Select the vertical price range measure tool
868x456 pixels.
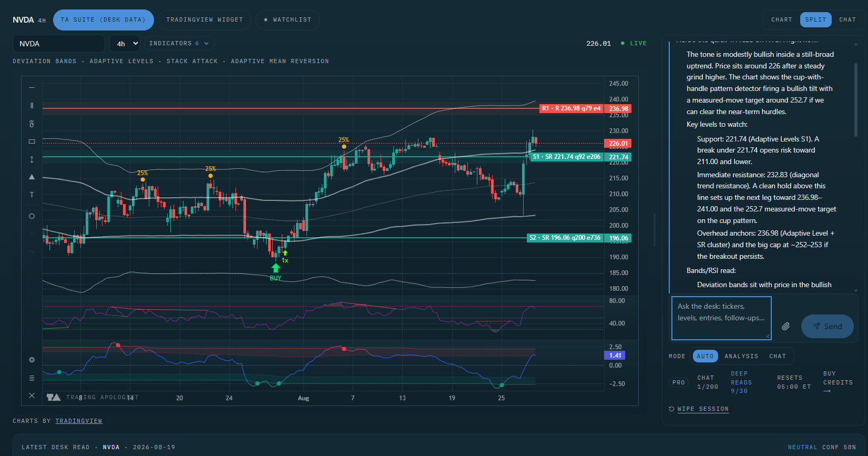32,159
